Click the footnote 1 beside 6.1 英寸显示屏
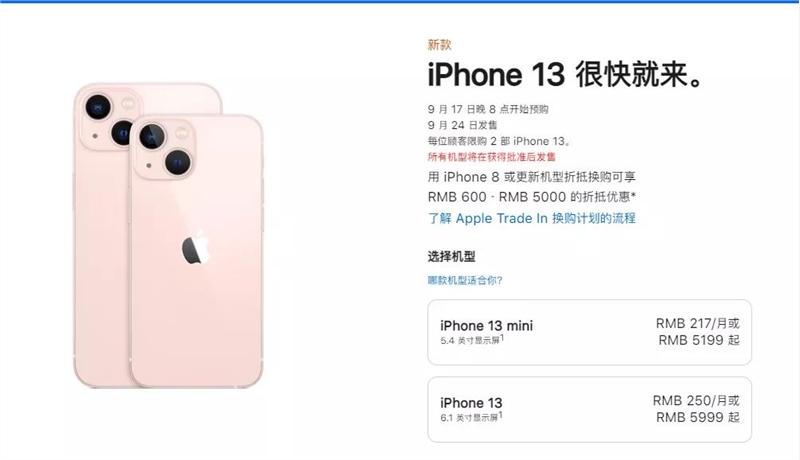This screenshot has width=800, height=460. [x=501, y=415]
